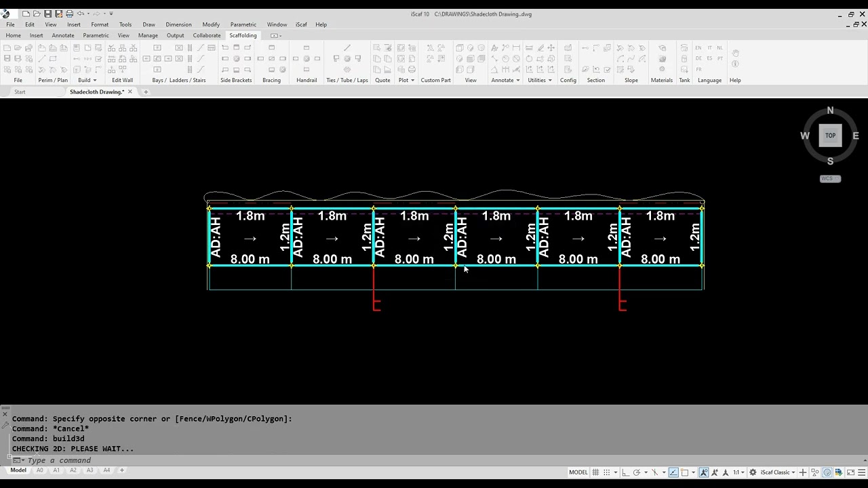Click the first icon in Edit Wall panel
Viewport: 868px width, 488px height.
pos(111,47)
